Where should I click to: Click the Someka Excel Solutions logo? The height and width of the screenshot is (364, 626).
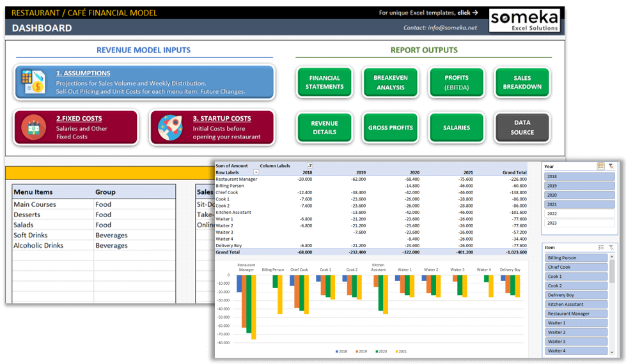pos(524,20)
